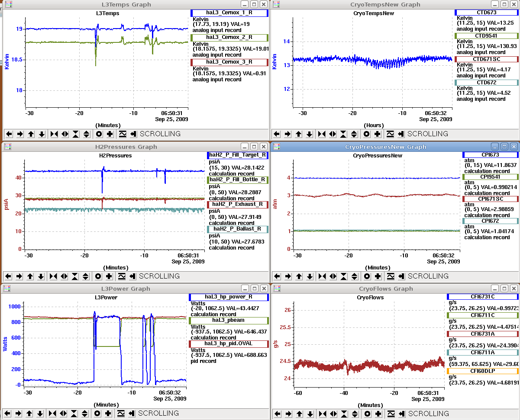Pan right in the L3Power Graph window

(x=19, y=414)
